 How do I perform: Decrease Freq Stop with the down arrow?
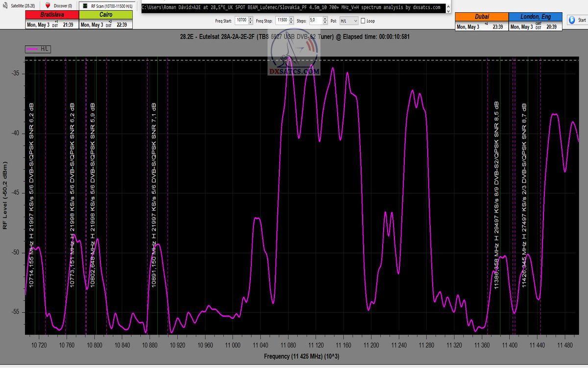coord(291,23)
